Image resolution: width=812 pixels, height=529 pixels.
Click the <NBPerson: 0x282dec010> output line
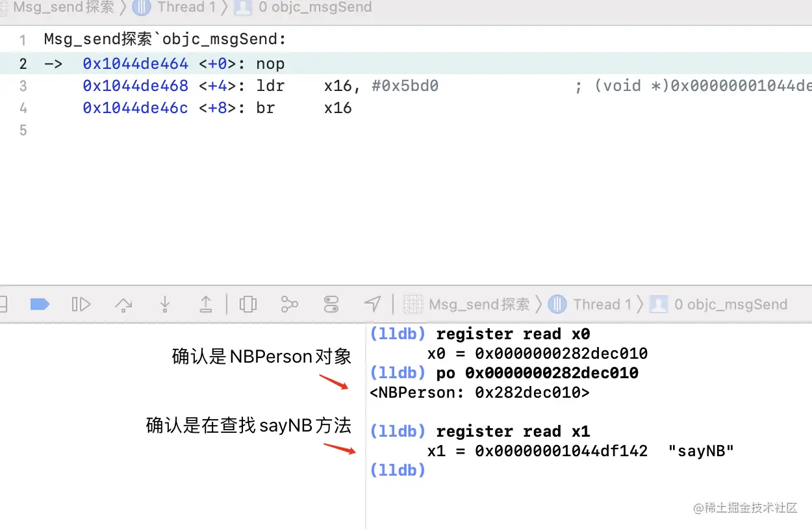click(479, 393)
